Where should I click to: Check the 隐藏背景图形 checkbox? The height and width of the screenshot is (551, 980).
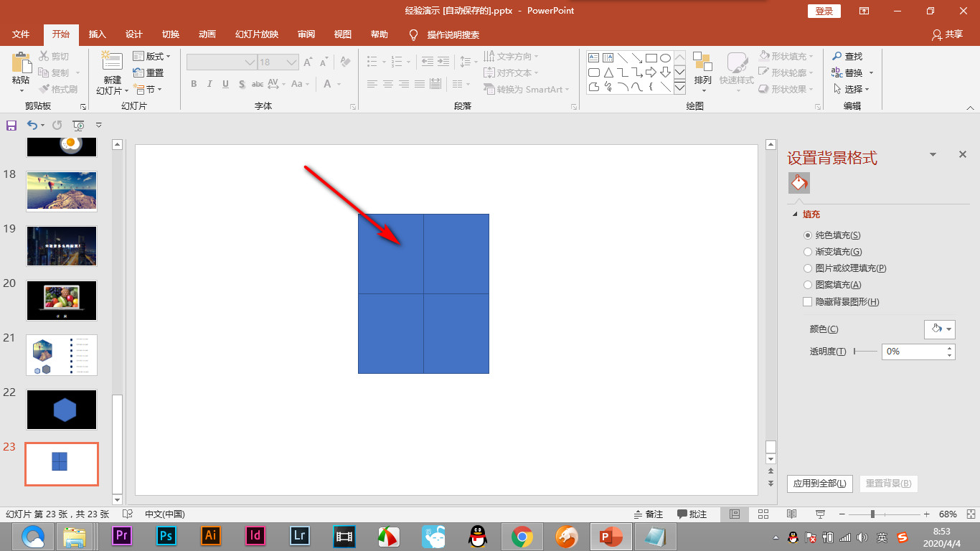point(807,301)
